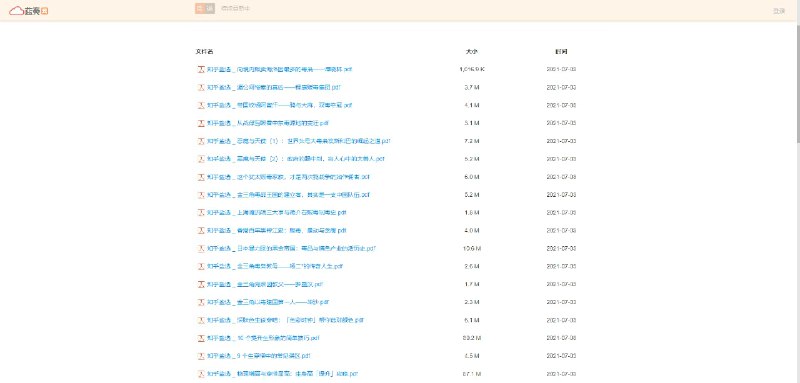Open the 上海滩 PDF link sized 1.8 M
Screen dimensions: 800x383
[277, 213]
